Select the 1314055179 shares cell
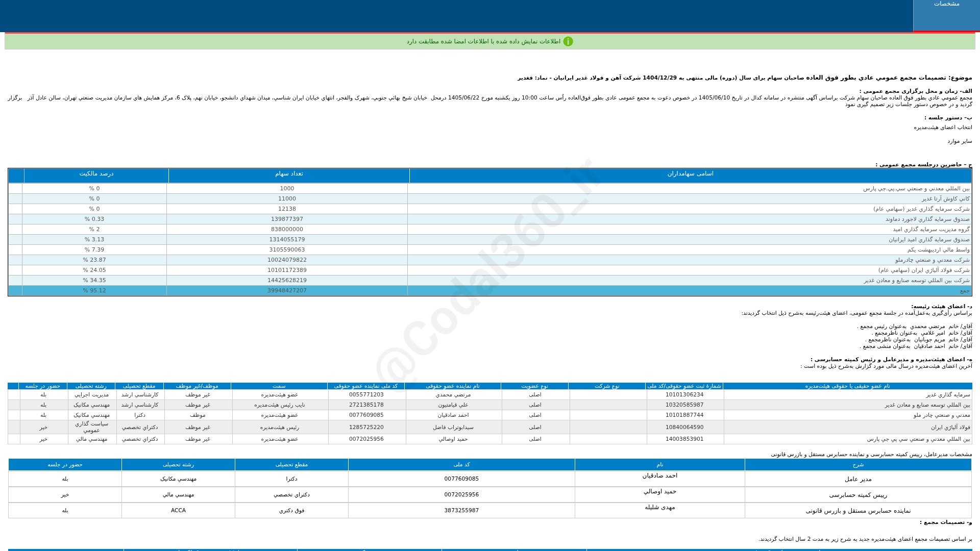This screenshot has height=551, width=980. click(x=287, y=239)
